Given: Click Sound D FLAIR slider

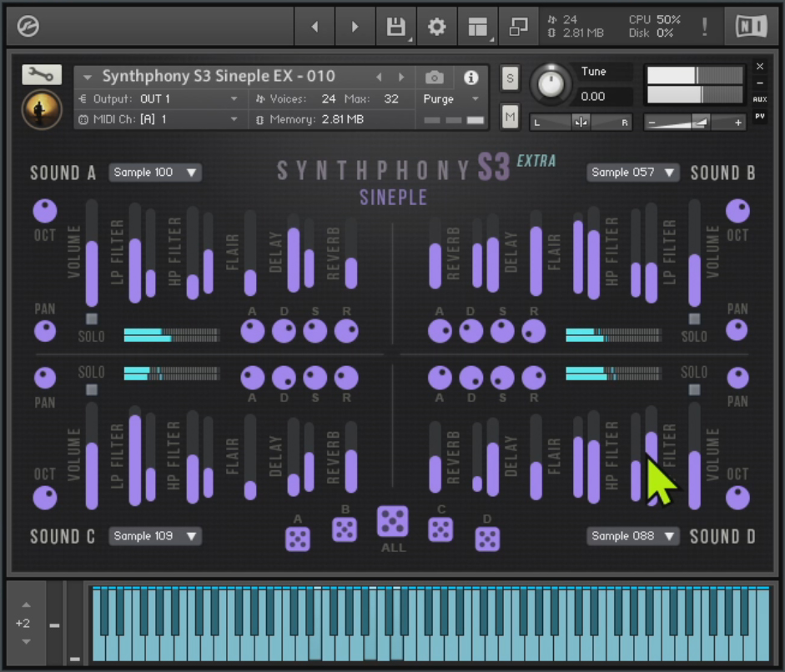Looking at the screenshot, I should coord(536,458).
